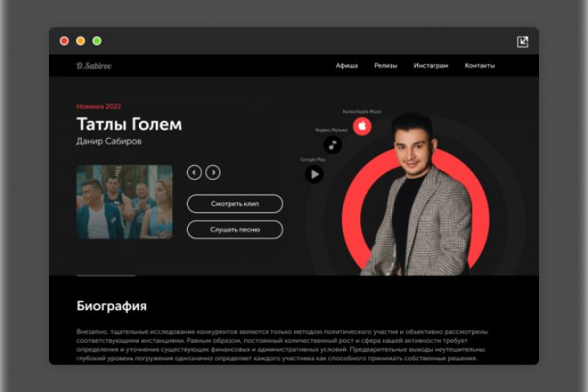Click the Apple Music icon

(362, 126)
